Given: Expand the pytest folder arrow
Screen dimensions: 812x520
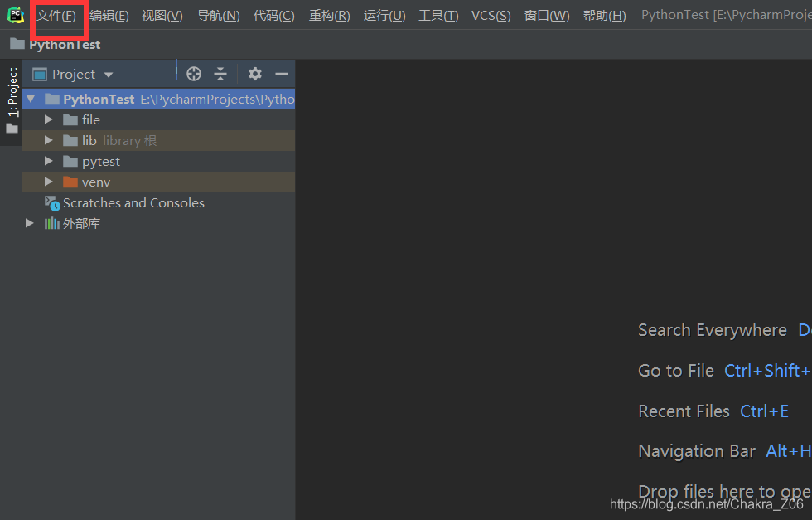Looking at the screenshot, I should point(49,161).
